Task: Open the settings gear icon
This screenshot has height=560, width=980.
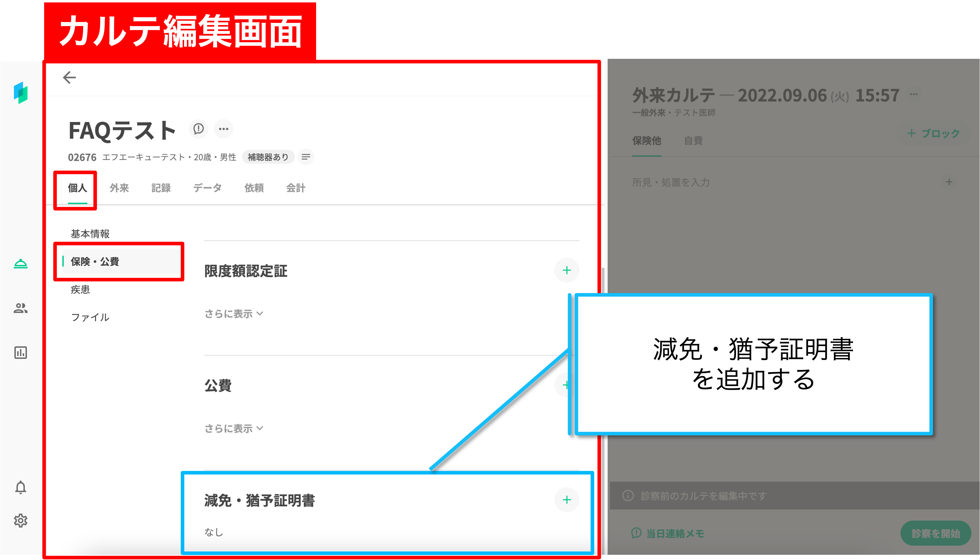Action: 21,520
